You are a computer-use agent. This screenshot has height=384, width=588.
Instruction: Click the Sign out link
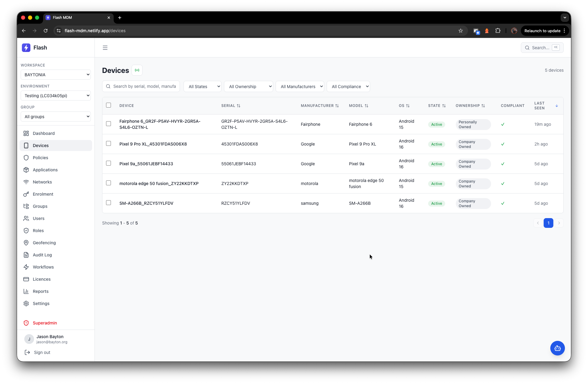(42, 352)
